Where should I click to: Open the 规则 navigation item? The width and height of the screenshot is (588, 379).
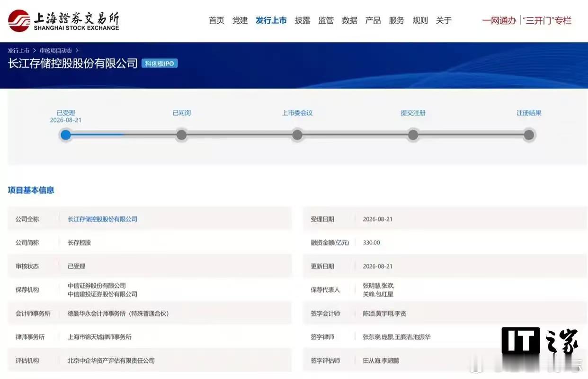tap(420, 20)
